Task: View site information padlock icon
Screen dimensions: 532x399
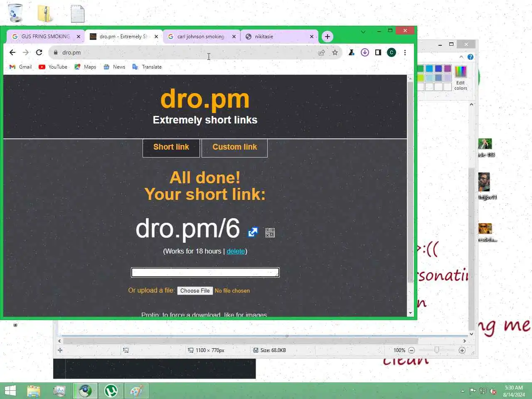Action: 56,52
